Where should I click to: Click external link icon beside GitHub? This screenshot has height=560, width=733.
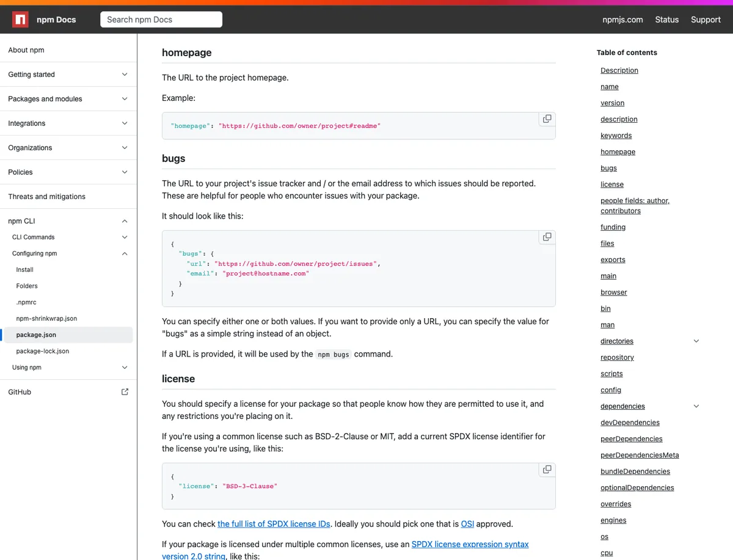click(125, 392)
